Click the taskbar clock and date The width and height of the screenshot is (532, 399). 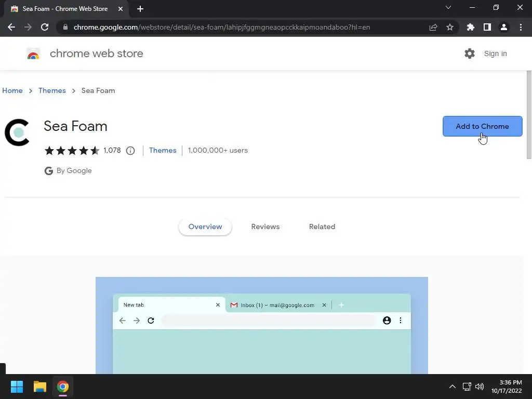507,387
